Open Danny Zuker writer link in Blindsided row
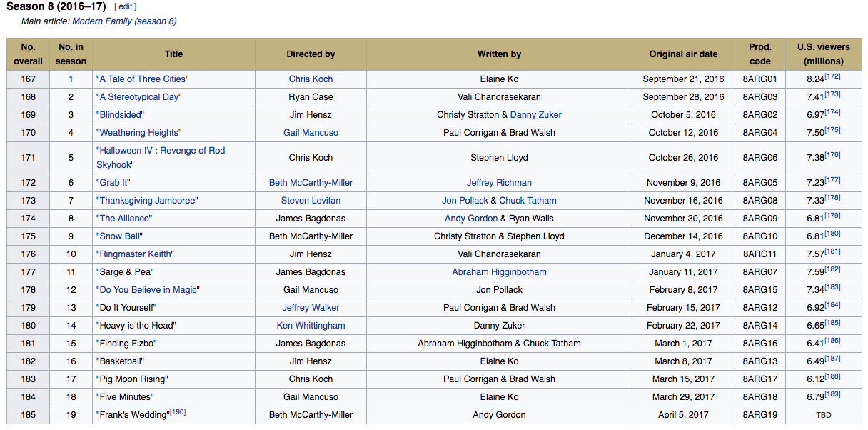The width and height of the screenshot is (868, 430). click(535, 115)
